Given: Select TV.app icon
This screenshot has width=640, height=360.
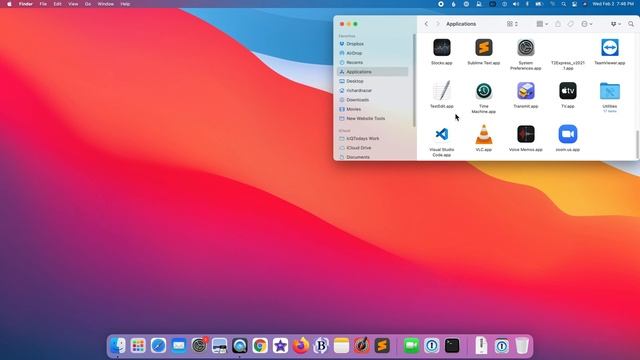Looking at the screenshot, I should 568,91.
